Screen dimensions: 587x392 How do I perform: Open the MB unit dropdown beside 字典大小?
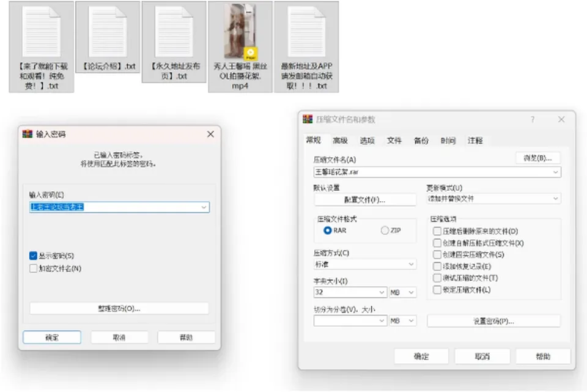(x=402, y=292)
